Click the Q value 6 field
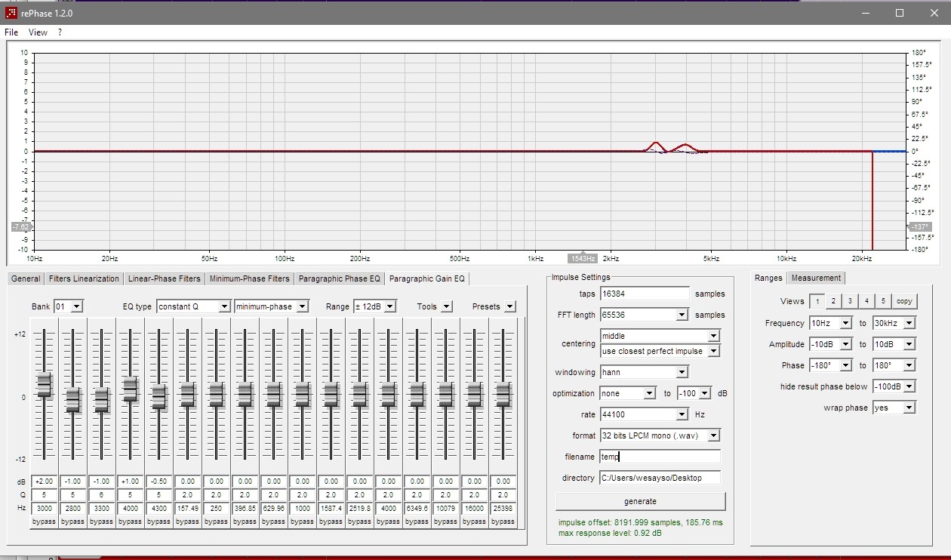The height and width of the screenshot is (560, 951). 101,495
